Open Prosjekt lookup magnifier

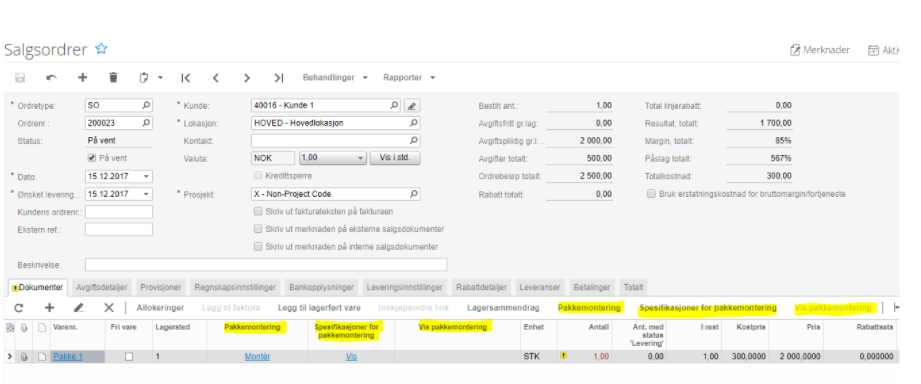[x=414, y=194]
